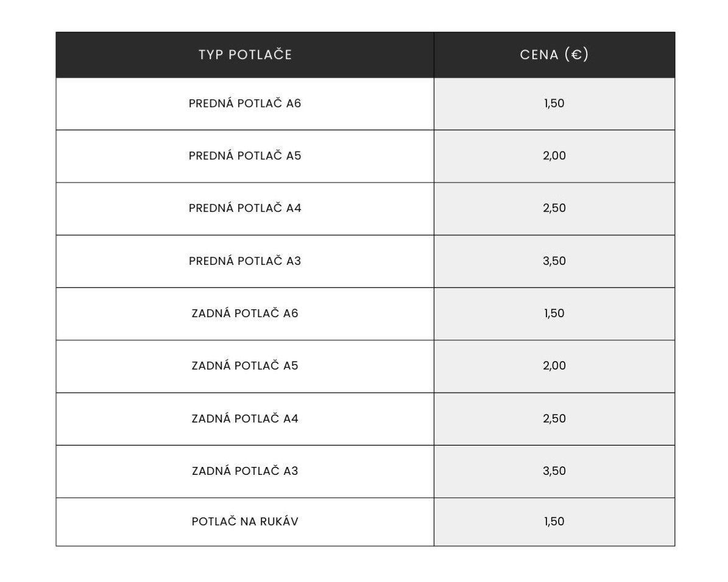Image resolution: width=728 pixels, height=582 pixels.
Task: Select the PREDNÁ POTLAČ A5 label cell
Action: [245, 156]
